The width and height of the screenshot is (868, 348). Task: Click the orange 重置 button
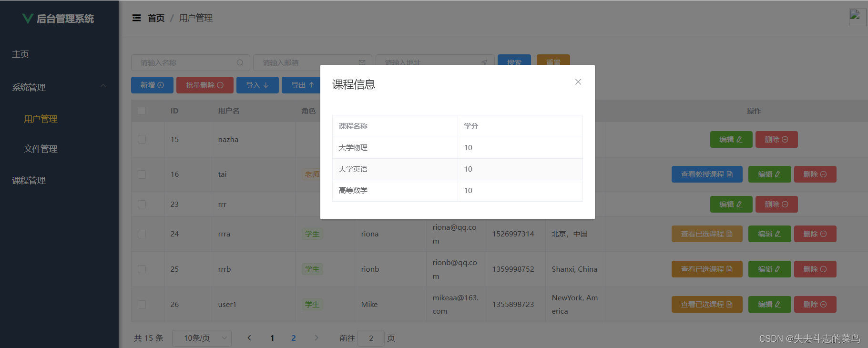553,60
